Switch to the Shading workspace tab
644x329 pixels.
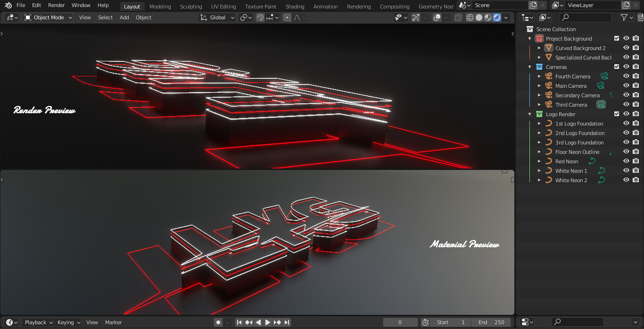coord(295,6)
